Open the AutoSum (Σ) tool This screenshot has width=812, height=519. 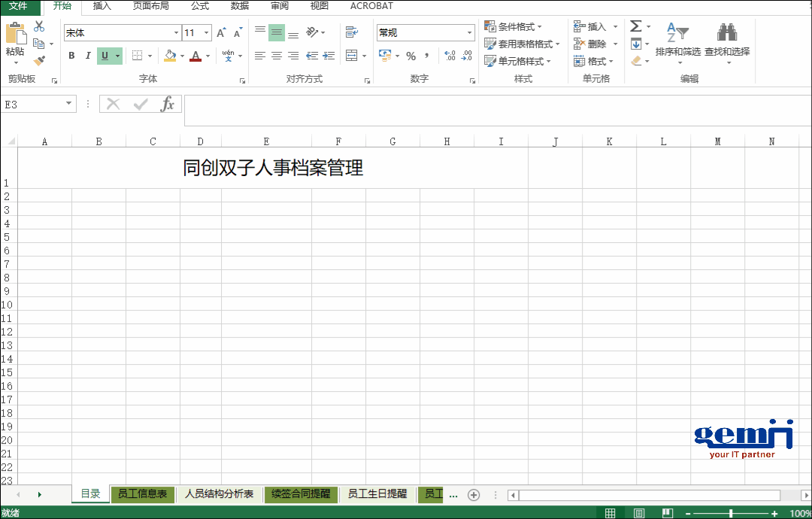638,26
